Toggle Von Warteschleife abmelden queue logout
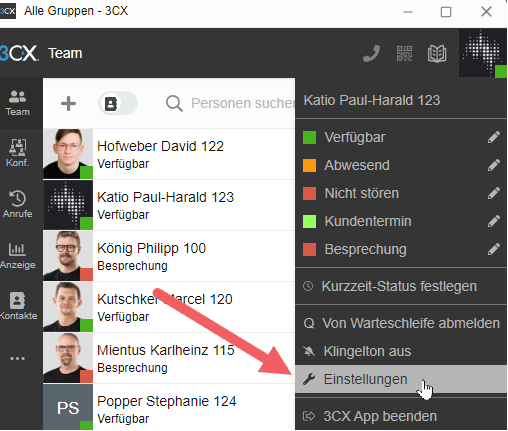The image size is (508, 431). pyautogui.click(x=401, y=323)
